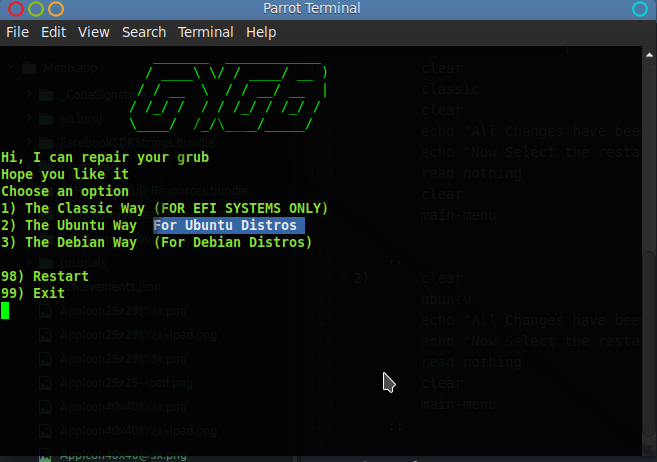Open the Search menu
The width and height of the screenshot is (657, 462).
coord(144,32)
